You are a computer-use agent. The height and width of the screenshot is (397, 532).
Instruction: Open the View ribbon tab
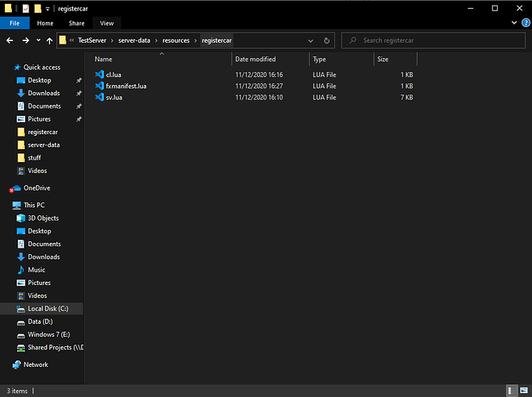(106, 23)
